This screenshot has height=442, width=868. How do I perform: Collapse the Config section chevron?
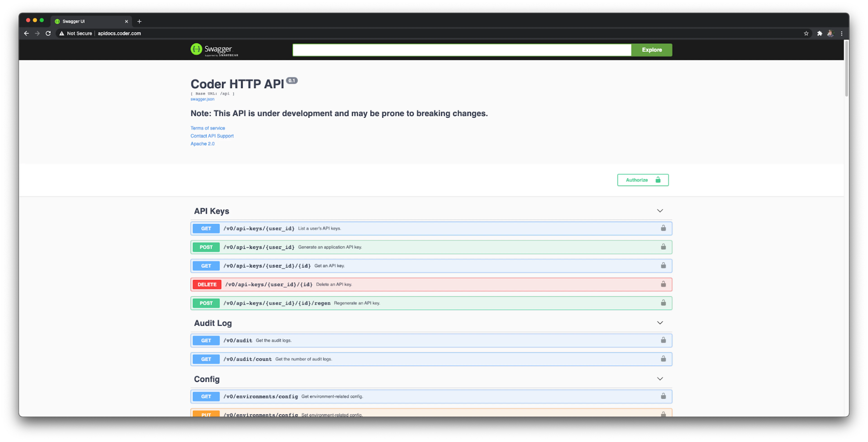click(660, 379)
